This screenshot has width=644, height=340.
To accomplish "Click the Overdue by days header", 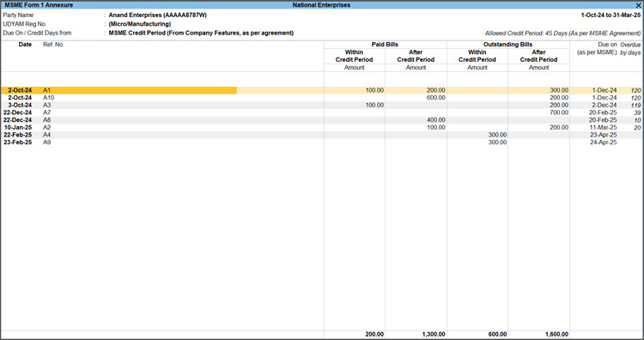I will [x=630, y=49].
